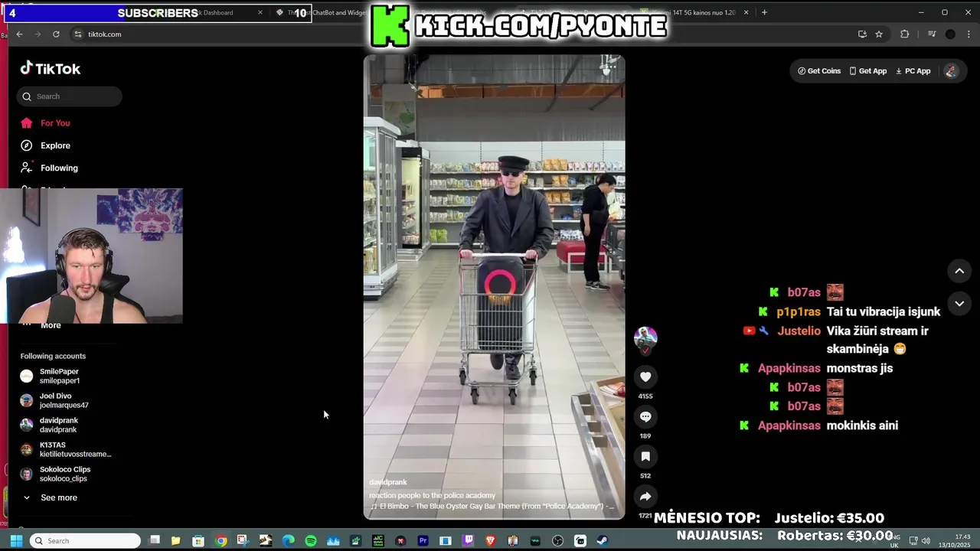Screen dimensions: 980x551
Task: Click the tiktok.com address bar
Action: click(x=459, y=34)
